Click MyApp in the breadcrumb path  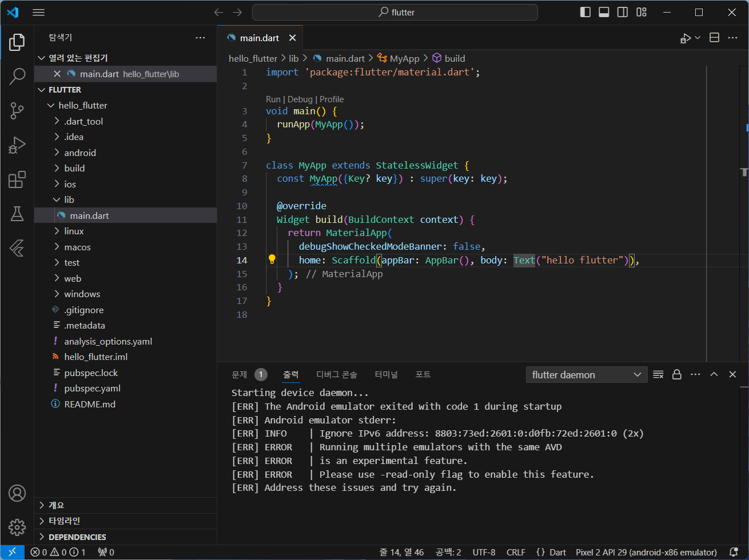coord(404,58)
